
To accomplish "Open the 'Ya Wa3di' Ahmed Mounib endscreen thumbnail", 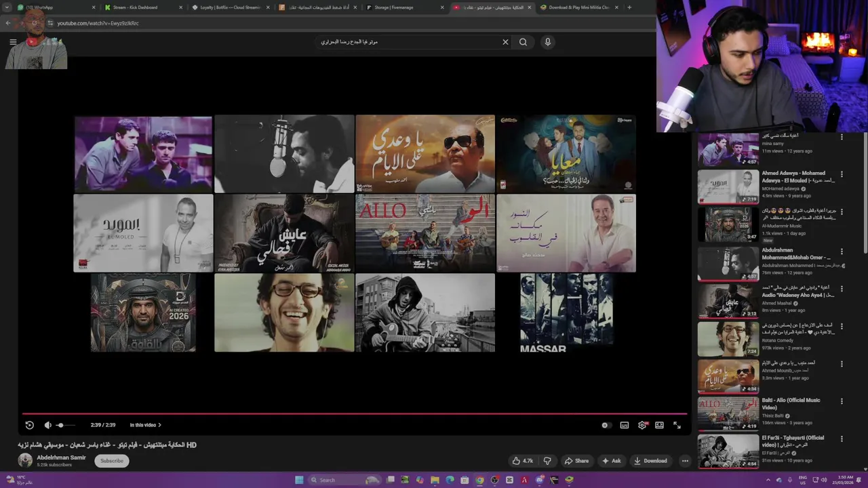I will pyautogui.click(x=425, y=154).
